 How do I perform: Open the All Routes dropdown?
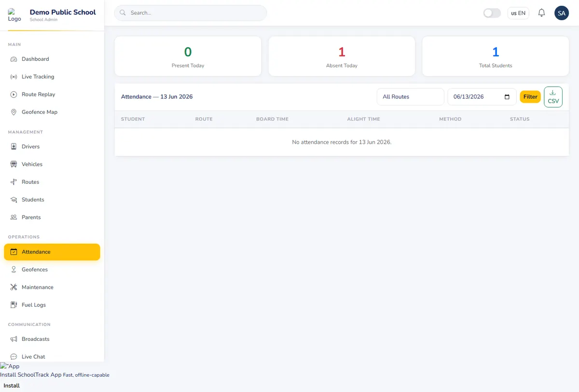coord(411,97)
